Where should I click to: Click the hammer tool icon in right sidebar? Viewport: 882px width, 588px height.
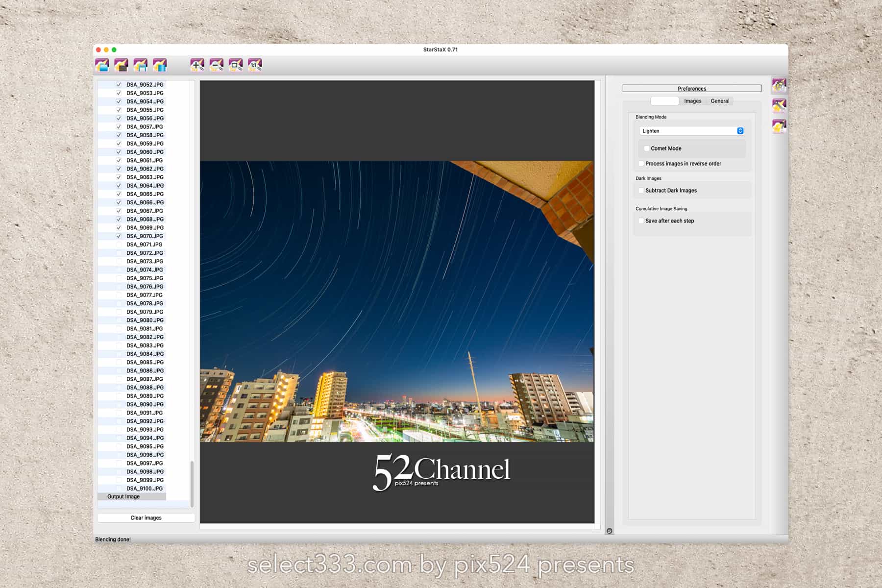[x=779, y=106]
